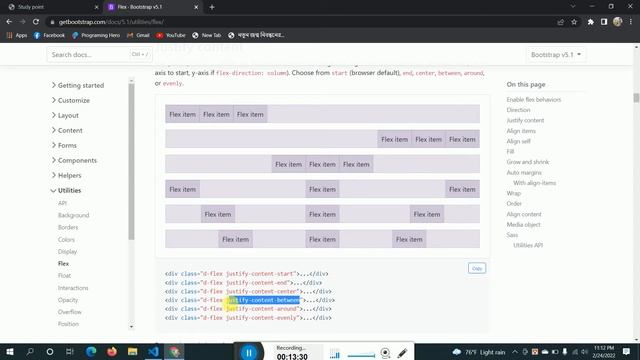Open Visual Studio Code from the taskbar
640x360 pixels.
click(153, 351)
